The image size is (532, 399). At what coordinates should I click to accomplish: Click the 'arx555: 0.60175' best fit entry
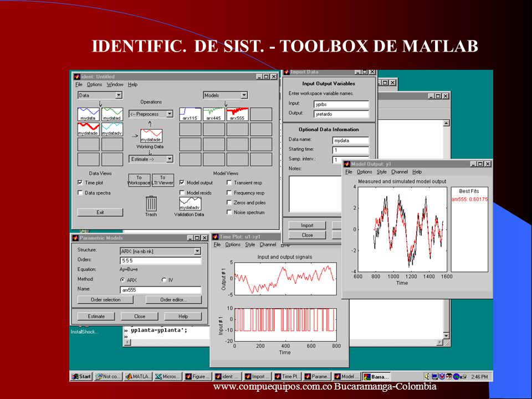tap(469, 199)
